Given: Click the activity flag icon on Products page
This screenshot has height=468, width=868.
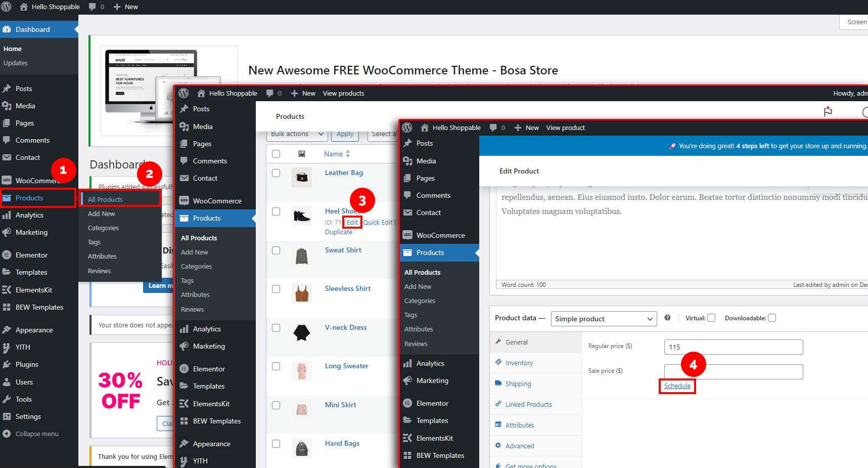Looking at the screenshot, I should [828, 111].
